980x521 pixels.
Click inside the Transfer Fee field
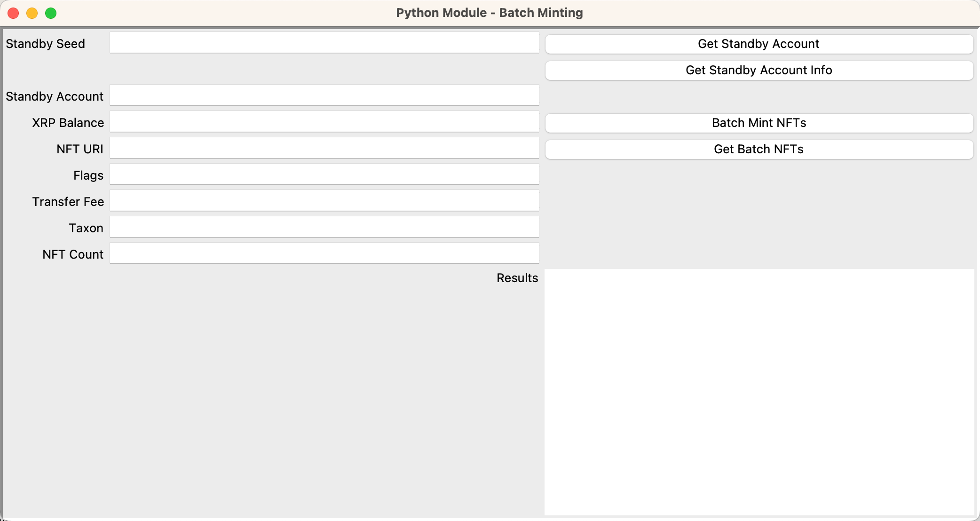324,201
